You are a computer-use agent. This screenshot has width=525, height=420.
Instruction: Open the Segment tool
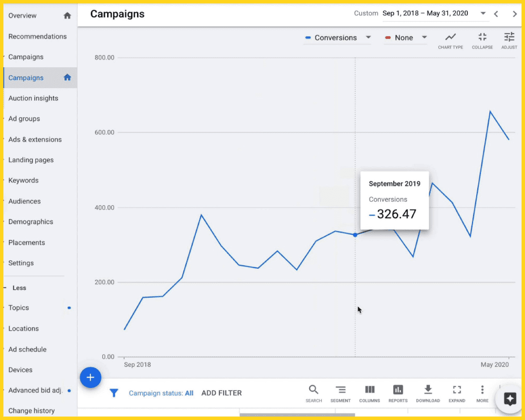[340, 394]
